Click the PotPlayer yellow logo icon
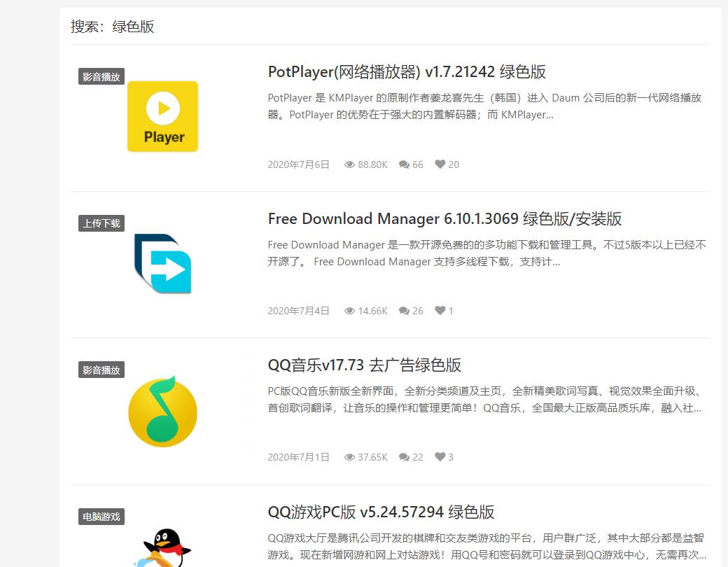 [x=162, y=115]
